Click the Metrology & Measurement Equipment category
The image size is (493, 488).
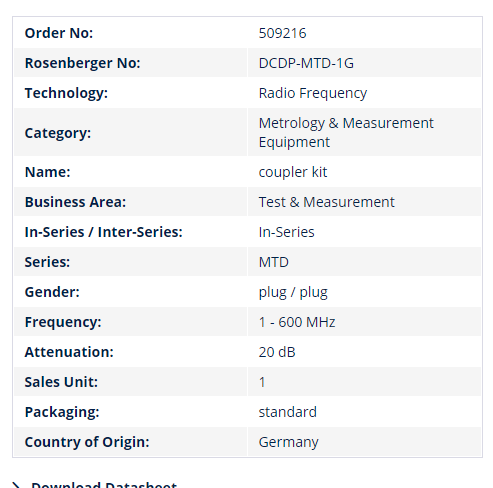(x=346, y=133)
